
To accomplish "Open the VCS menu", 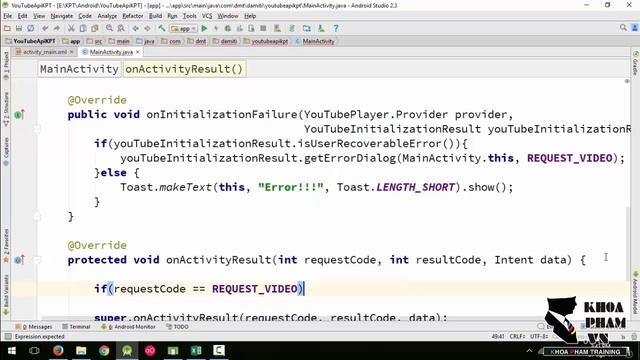I will [207, 16].
